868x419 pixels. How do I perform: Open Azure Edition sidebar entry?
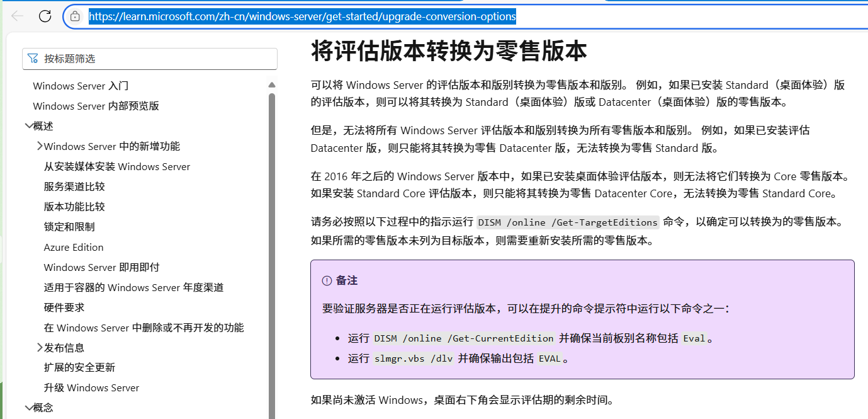[x=74, y=247]
